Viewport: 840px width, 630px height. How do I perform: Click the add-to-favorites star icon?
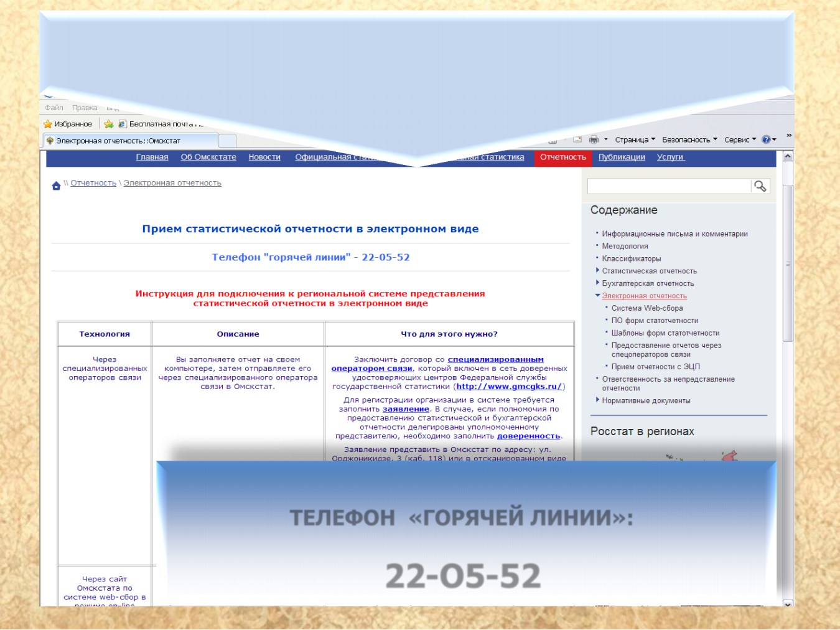pyautogui.click(x=109, y=124)
